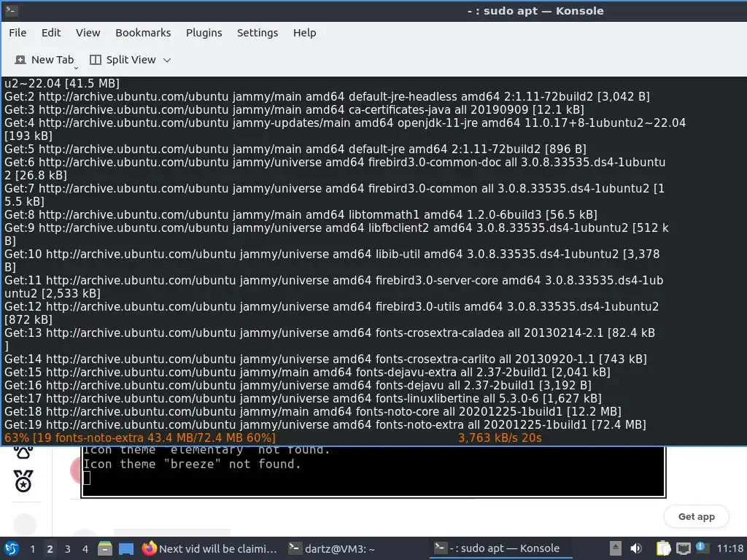Screen dimensions: 747x560
Task: Click the New Tab button
Action: pyautogui.click(x=44, y=60)
